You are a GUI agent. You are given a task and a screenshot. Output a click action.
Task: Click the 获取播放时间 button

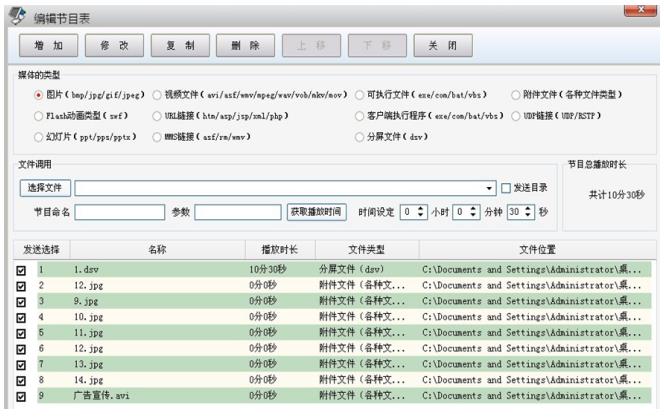(316, 211)
